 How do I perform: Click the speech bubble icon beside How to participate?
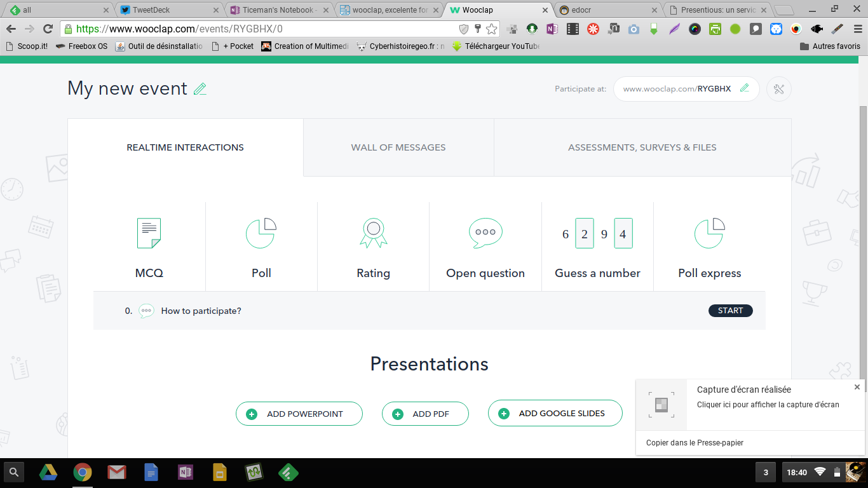click(147, 311)
